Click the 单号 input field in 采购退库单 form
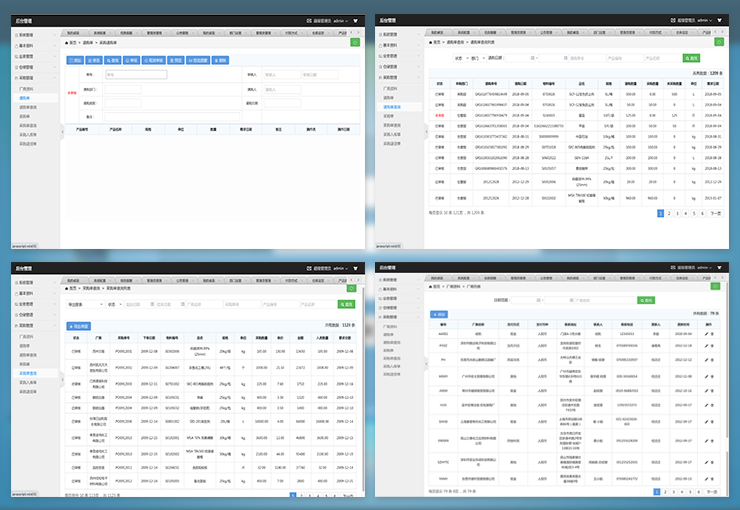 click(x=136, y=74)
